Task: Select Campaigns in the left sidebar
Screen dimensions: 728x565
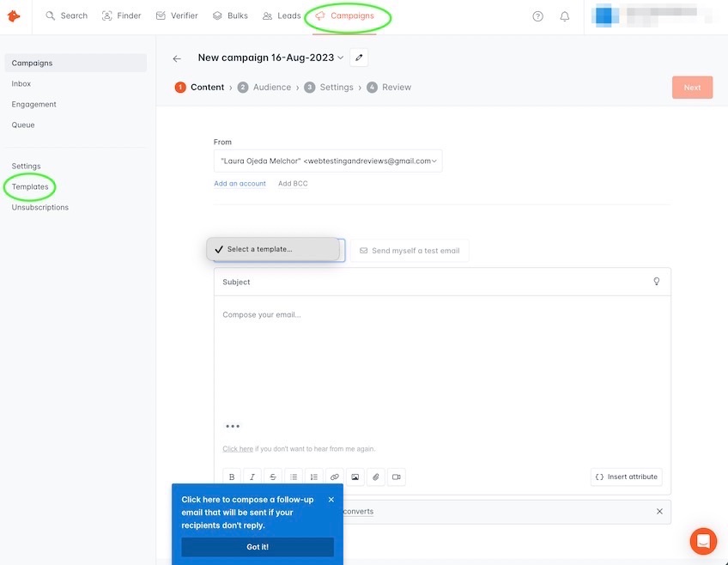Action: click(76, 63)
